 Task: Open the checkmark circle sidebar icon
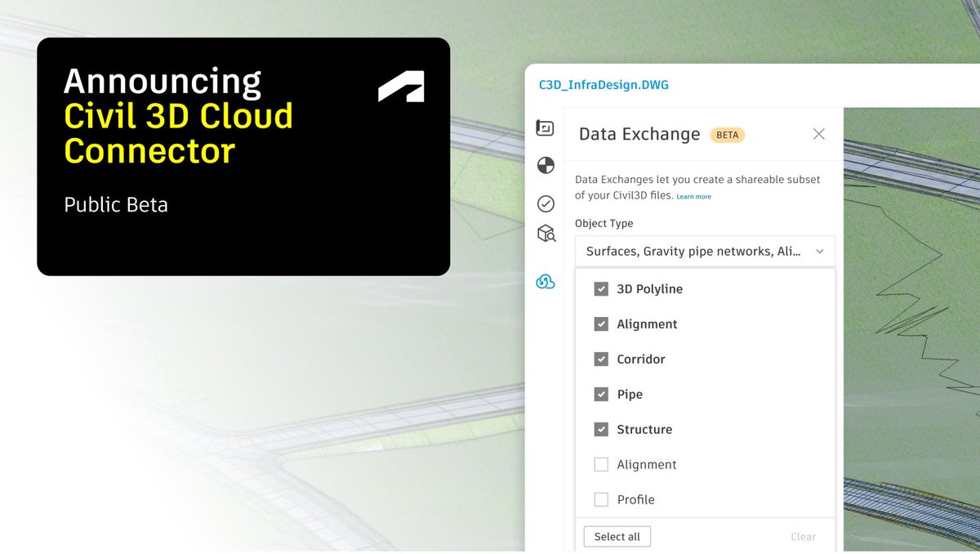click(546, 203)
